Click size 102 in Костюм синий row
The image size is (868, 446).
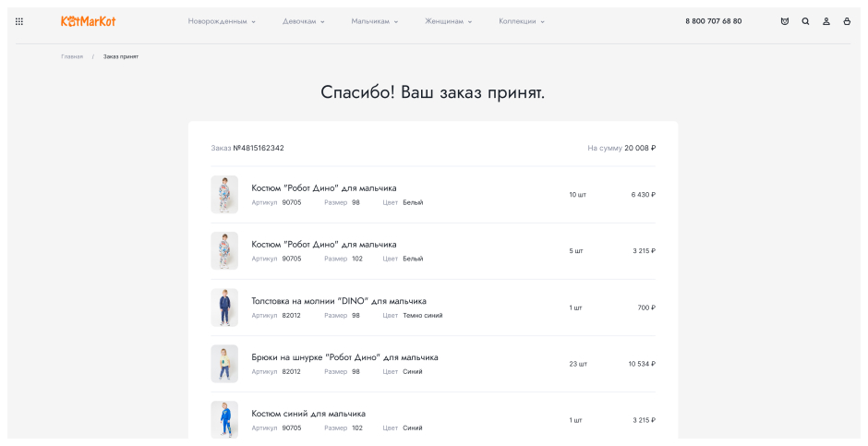pos(357,428)
